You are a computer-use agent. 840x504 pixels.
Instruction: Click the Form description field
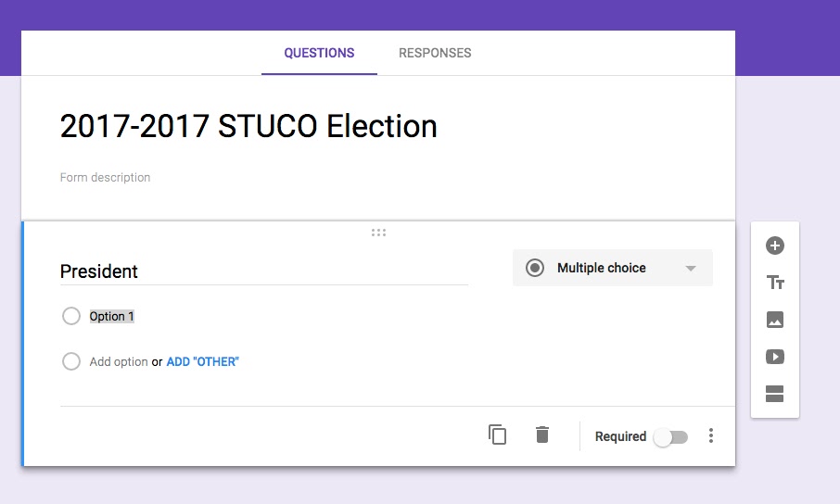pyautogui.click(x=105, y=177)
